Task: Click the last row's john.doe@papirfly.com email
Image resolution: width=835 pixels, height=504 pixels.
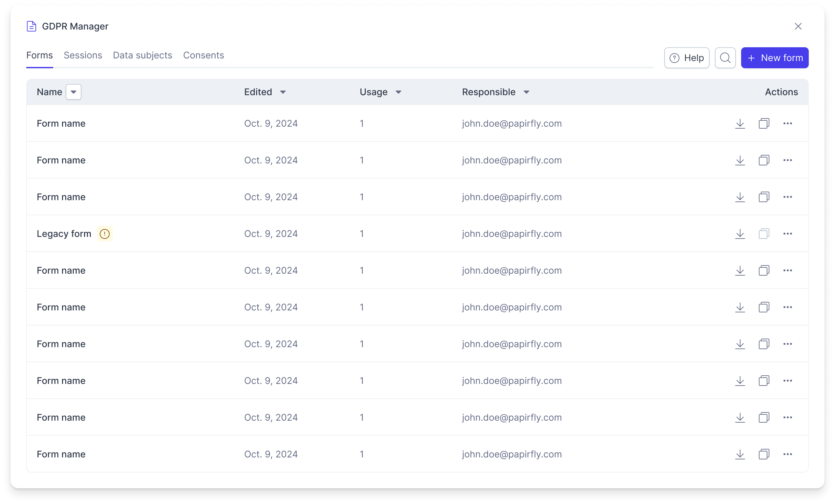Action: [512, 454]
